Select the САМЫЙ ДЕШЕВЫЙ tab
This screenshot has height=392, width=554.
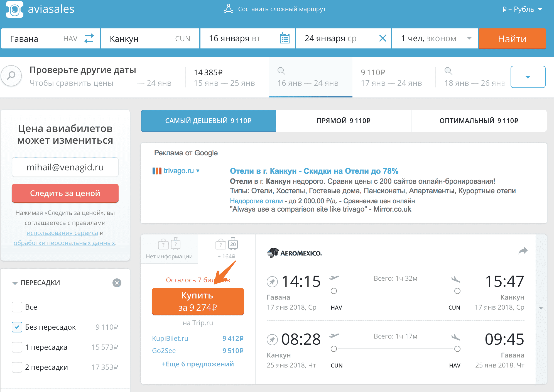(209, 121)
